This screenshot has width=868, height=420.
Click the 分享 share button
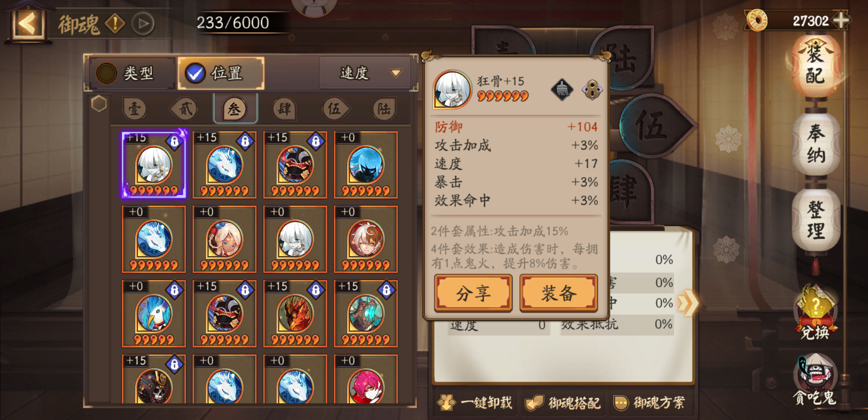coord(473,293)
